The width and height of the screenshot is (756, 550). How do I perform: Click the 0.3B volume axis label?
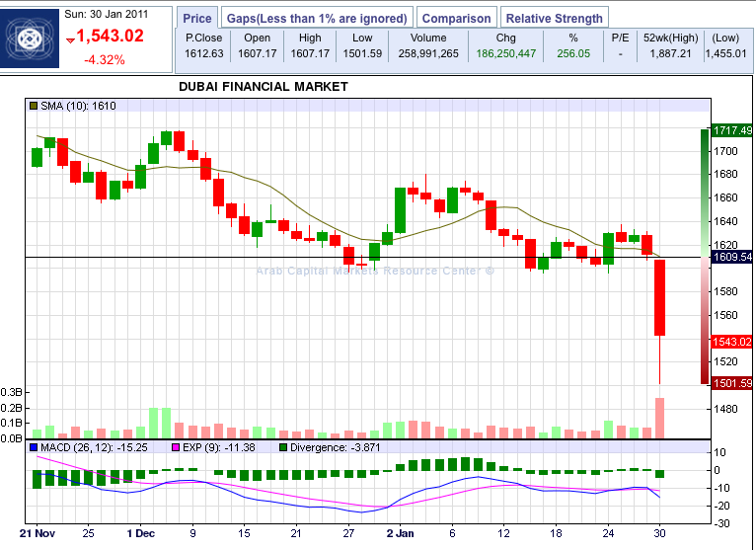coord(11,392)
